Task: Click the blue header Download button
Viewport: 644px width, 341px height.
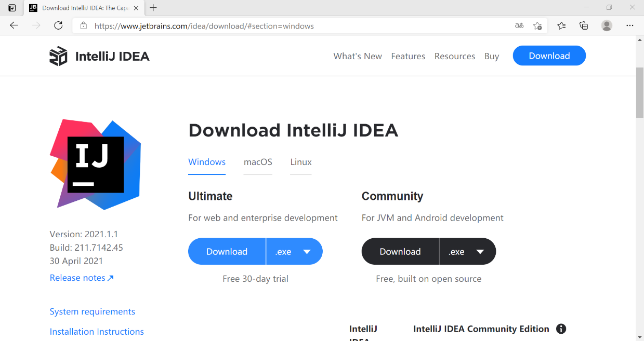Action: [549, 56]
